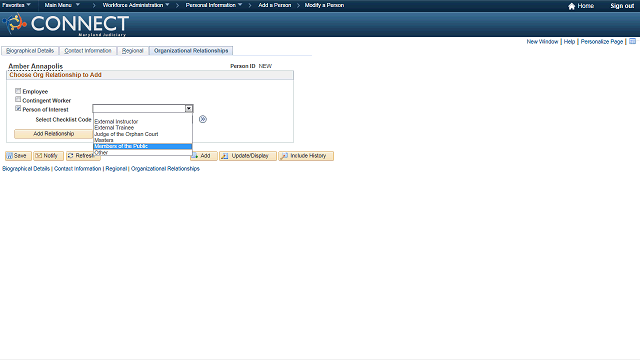Image resolution: width=640 pixels, height=360 pixels.
Task: Switch to the Biographical Details tab
Action: click(30, 51)
